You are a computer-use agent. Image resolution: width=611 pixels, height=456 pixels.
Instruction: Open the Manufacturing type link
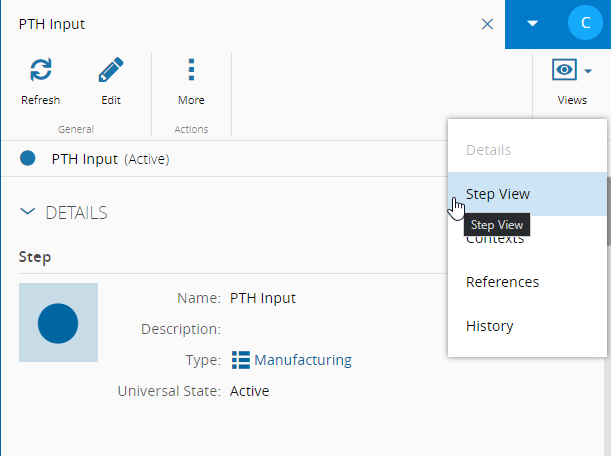click(302, 360)
